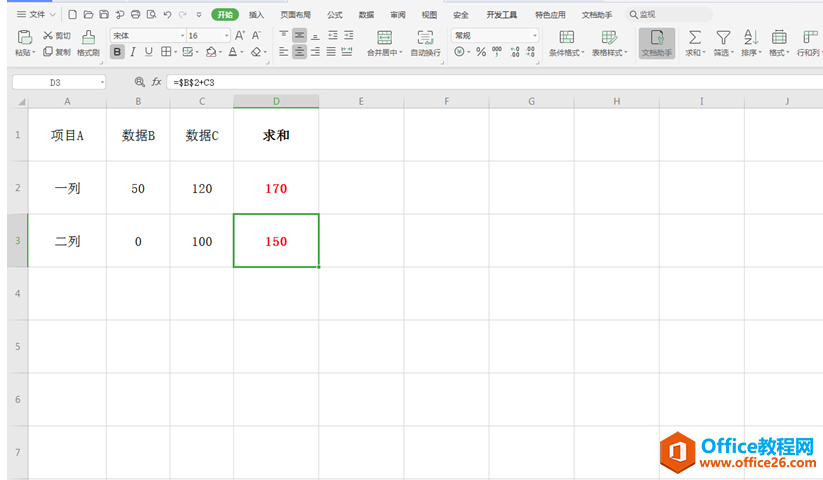The width and height of the screenshot is (823, 480).
Task: Open the Formulas (公式) tab
Action: 335,15
